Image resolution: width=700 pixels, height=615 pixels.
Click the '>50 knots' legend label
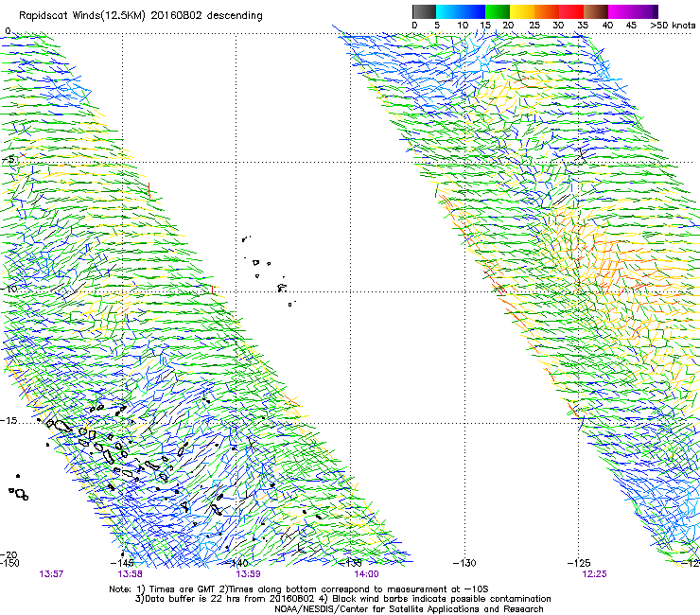tap(673, 25)
